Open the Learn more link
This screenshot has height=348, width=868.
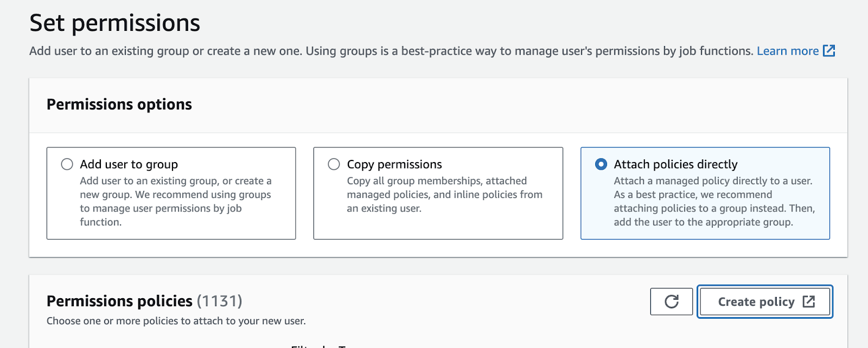(x=788, y=51)
